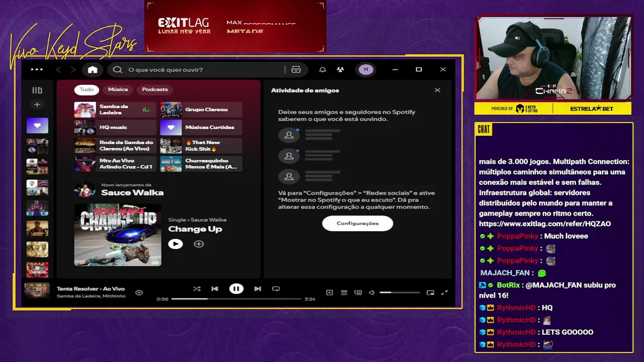Open the 'HQ music' playlist tile
Viewport: 644px width, 362px height.
tap(115, 128)
